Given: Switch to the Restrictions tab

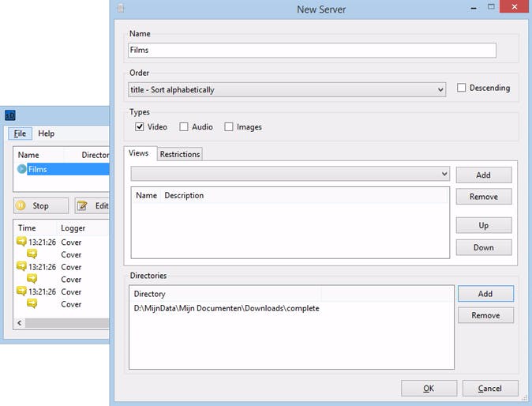Looking at the screenshot, I should (180, 154).
